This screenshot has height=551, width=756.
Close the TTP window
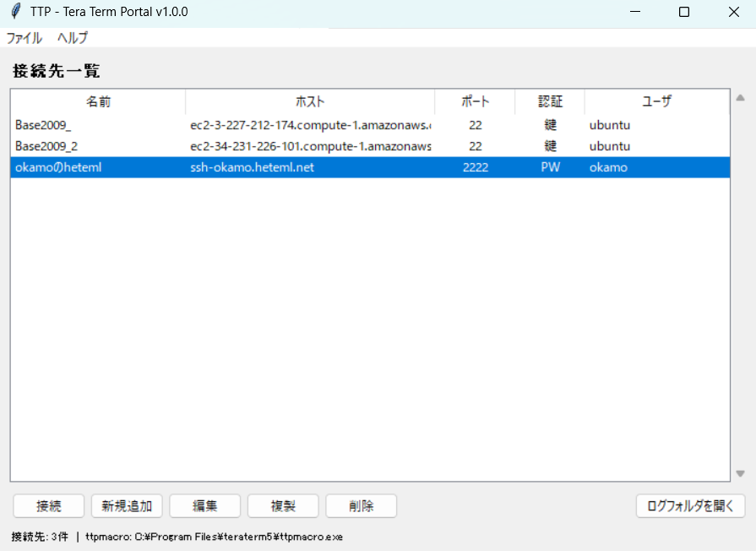click(x=734, y=12)
